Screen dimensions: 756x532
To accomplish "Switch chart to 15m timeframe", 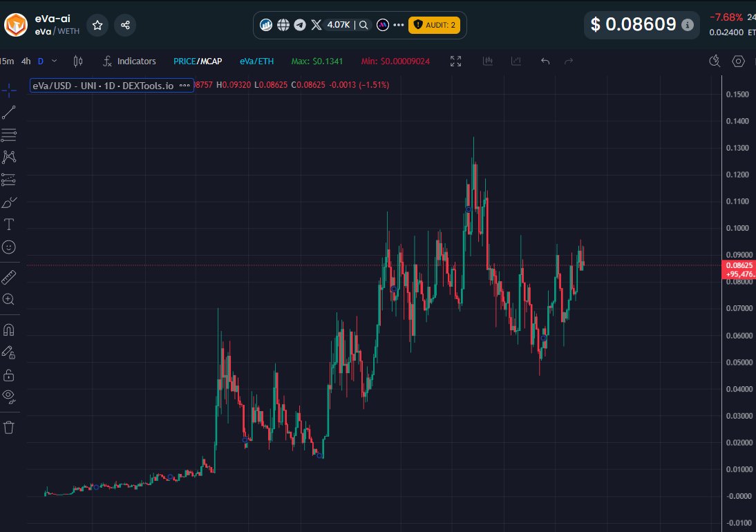I will 7,61.
